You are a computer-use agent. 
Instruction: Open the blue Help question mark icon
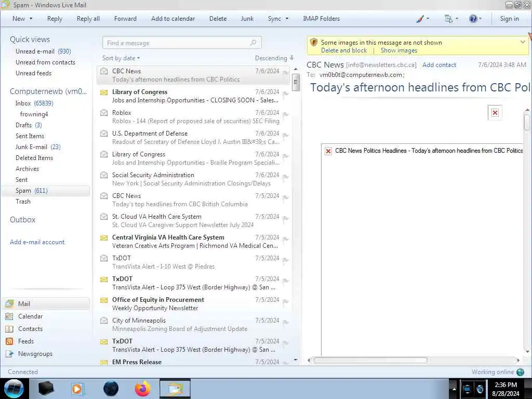pyautogui.click(x=473, y=19)
